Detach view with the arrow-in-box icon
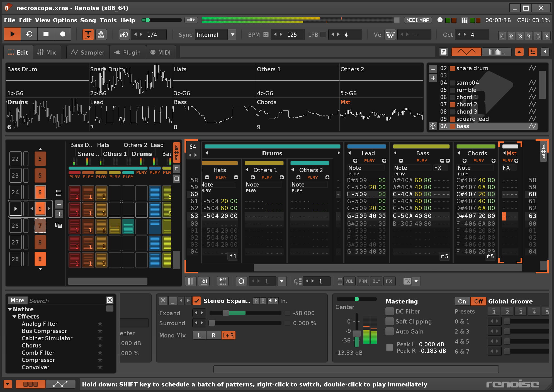The width and height of the screenshot is (554, 392). coord(443,52)
